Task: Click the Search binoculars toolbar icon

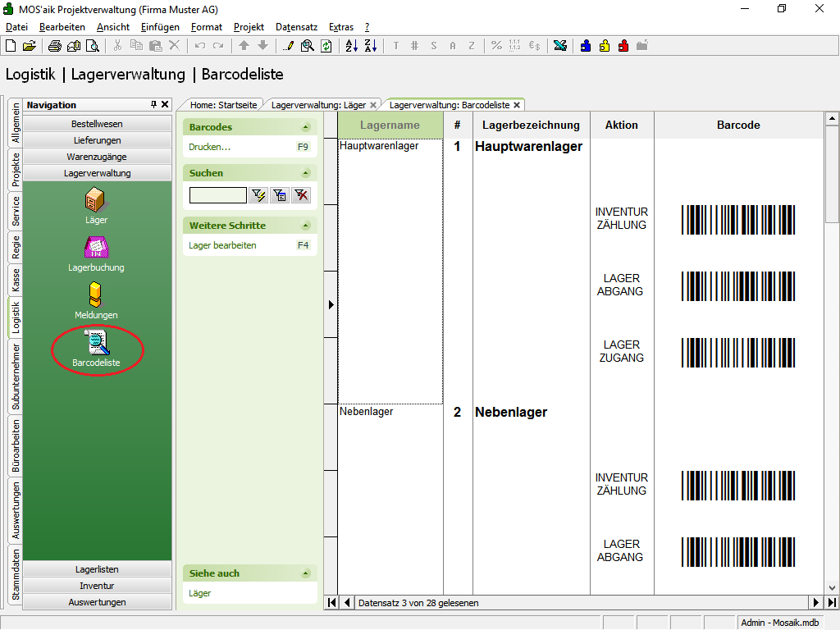Action: [308, 46]
